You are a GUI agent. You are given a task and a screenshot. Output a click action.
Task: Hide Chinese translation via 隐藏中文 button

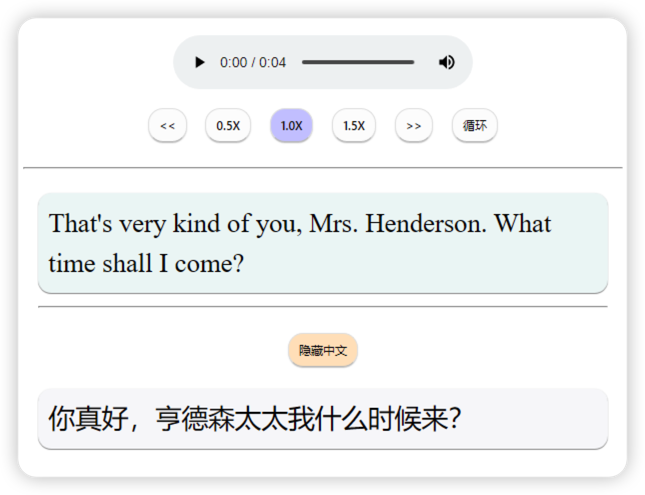(x=323, y=350)
